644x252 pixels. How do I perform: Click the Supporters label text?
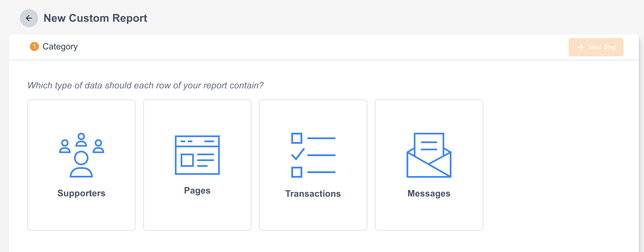point(81,193)
